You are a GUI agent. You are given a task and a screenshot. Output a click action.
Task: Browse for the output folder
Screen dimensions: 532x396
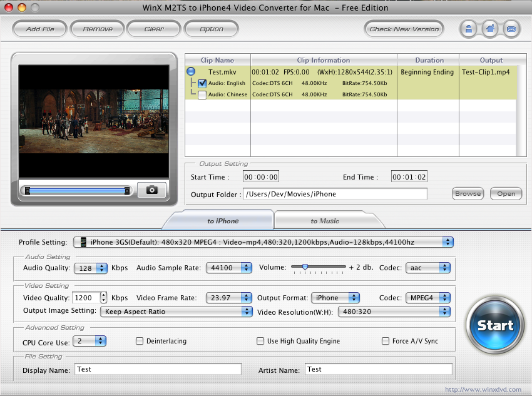tap(468, 193)
